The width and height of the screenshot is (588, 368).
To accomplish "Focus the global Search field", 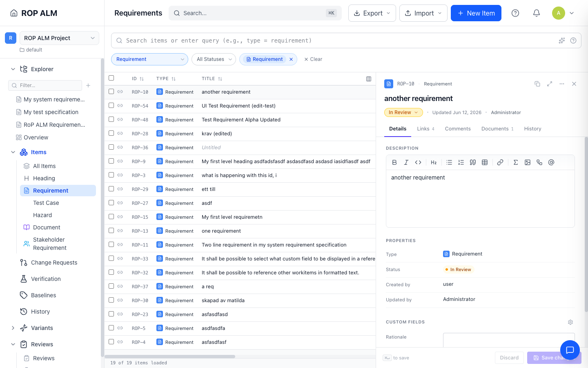I will pyautogui.click(x=255, y=13).
